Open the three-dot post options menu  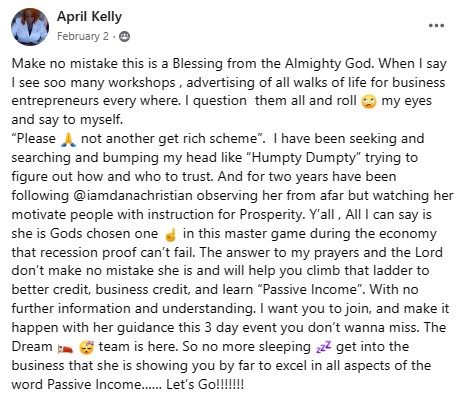pyautogui.click(x=436, y=26)
